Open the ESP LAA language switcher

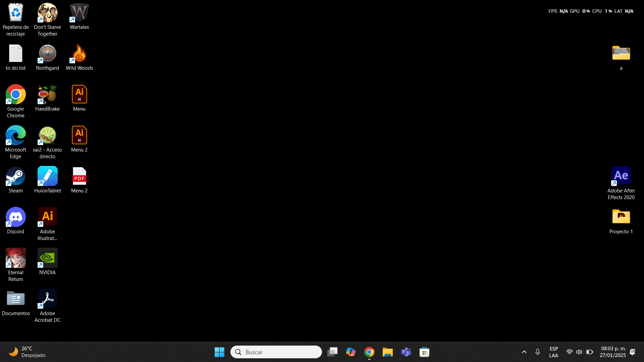coord(554,352)
